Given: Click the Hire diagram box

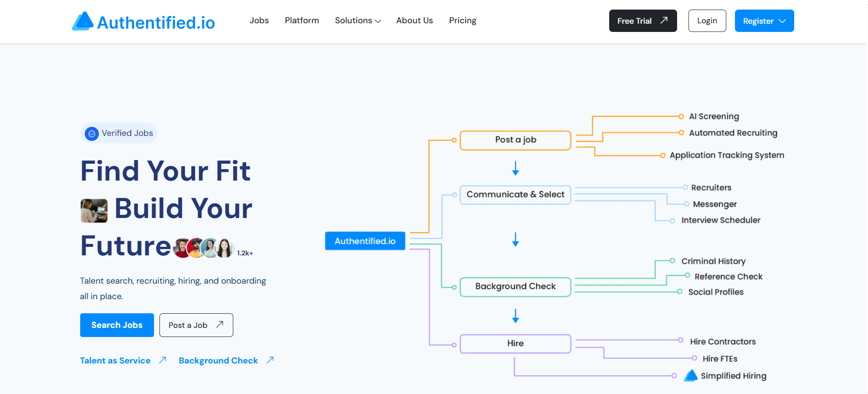Looking at the screenshot, I should click(x=515, y=344).
